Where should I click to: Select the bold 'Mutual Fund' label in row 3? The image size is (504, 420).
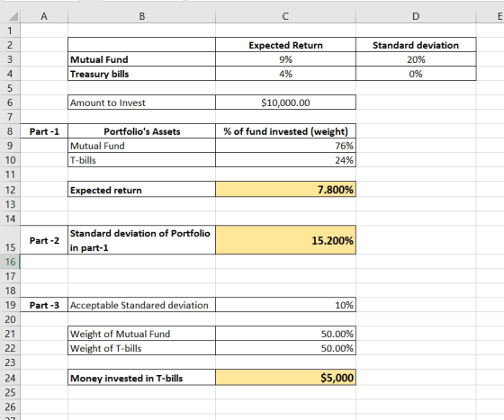click(142, 59)
